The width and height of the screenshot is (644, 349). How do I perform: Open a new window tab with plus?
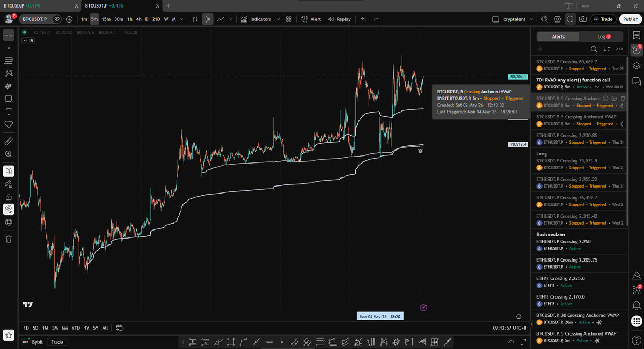pos(168,5)
